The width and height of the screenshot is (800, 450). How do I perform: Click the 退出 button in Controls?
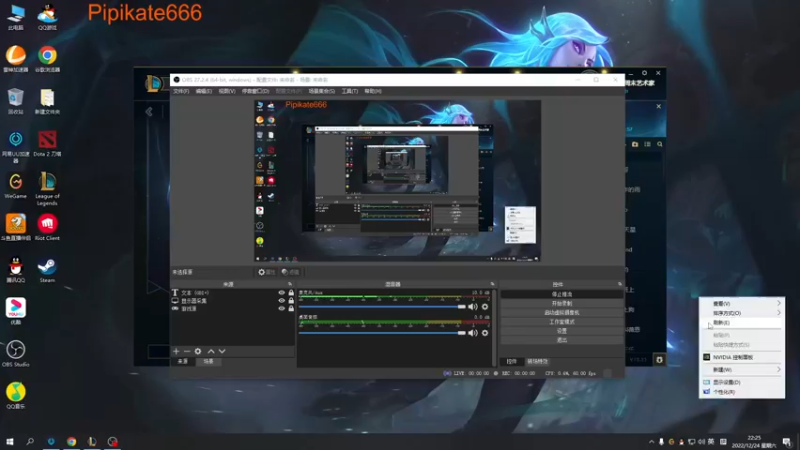tap(562, 340)
